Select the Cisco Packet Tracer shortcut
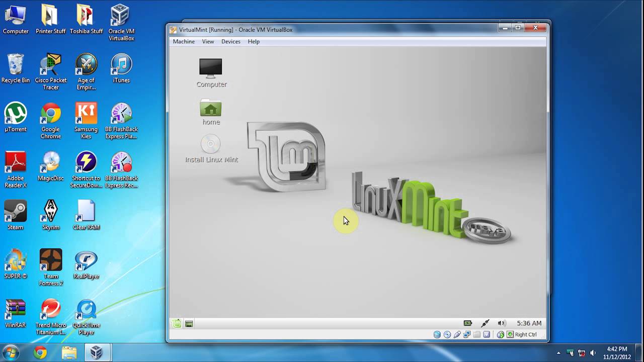The height and width of the screenshot is (362, 644). coord(50,72)
